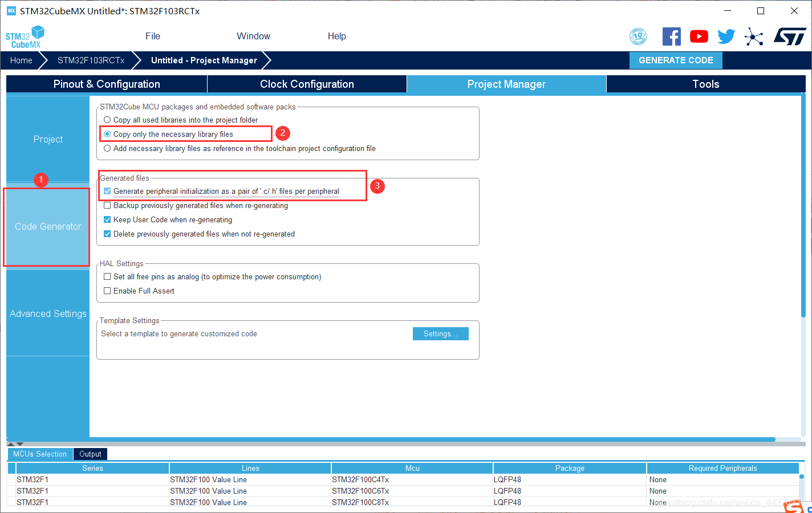Screen dimensions: 812x513
Task: Click the GENERATE CODE button
Action: 676,60
